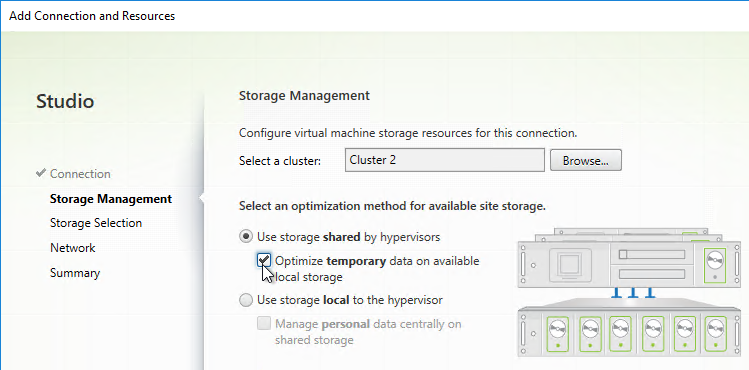Click the green disk icon on upper server
The height and width of the screenshot is (370, 749).
715,264
